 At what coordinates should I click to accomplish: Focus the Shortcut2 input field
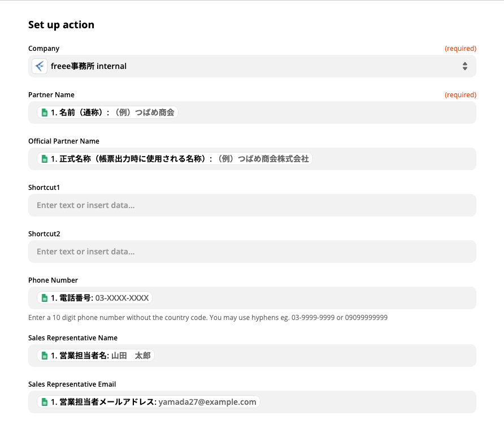252,252
